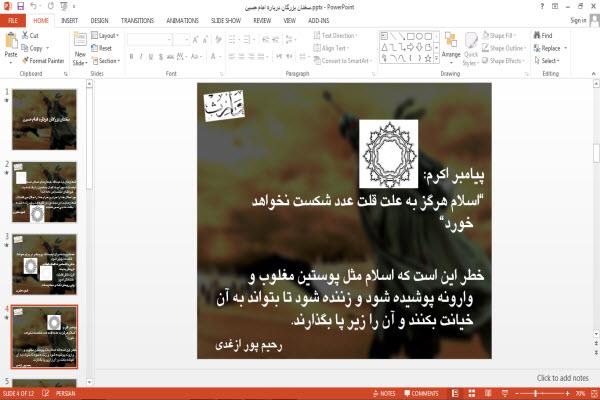Image resolution: width=600 pixels, height=400 pixels.
Task: Click the spell check icon in status bar
Action: pos(45,393)
